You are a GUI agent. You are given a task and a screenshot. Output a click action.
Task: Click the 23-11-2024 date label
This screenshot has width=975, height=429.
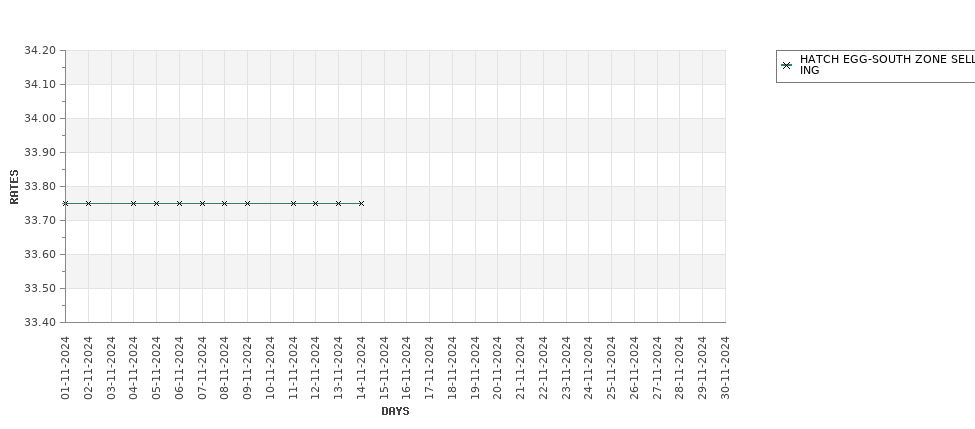pos(566,367)
